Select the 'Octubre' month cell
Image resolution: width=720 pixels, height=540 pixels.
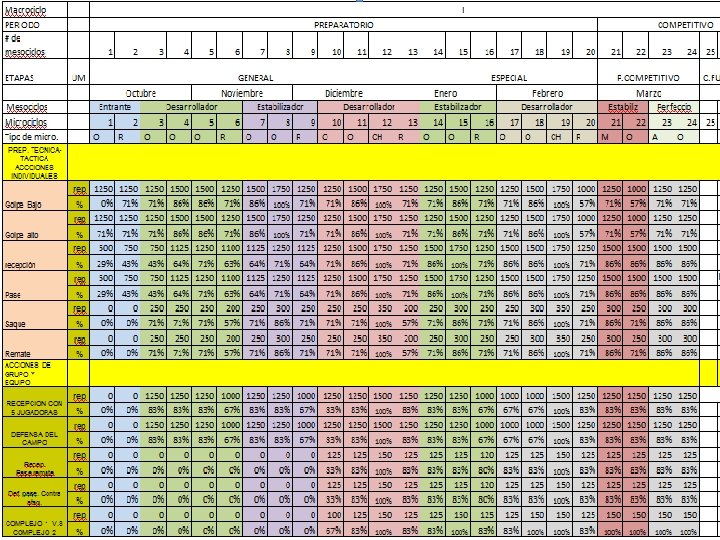click(141, 93)
